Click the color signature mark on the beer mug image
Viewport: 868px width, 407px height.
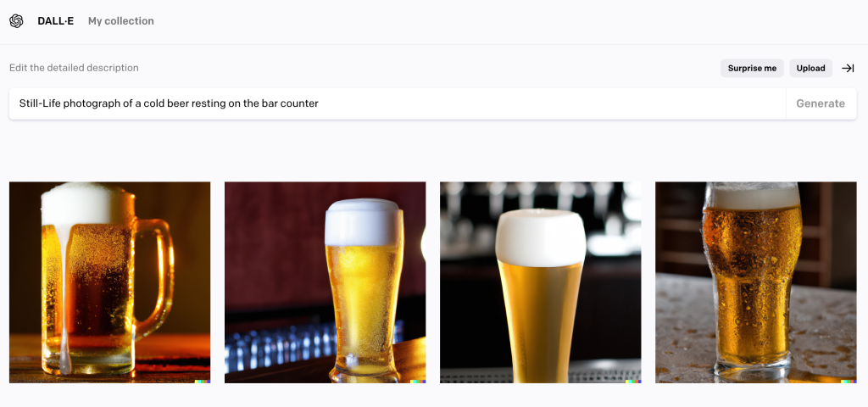pyautogui.click(x=203, y=381)
